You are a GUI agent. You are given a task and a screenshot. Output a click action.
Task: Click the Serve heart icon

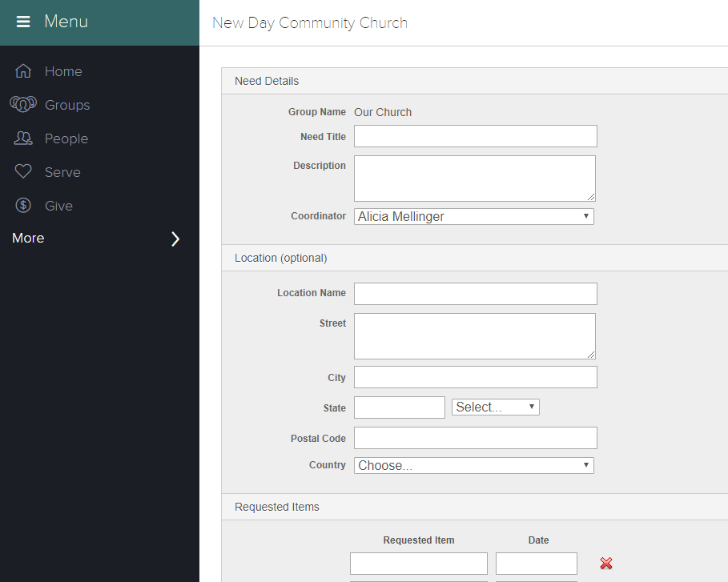23,171
